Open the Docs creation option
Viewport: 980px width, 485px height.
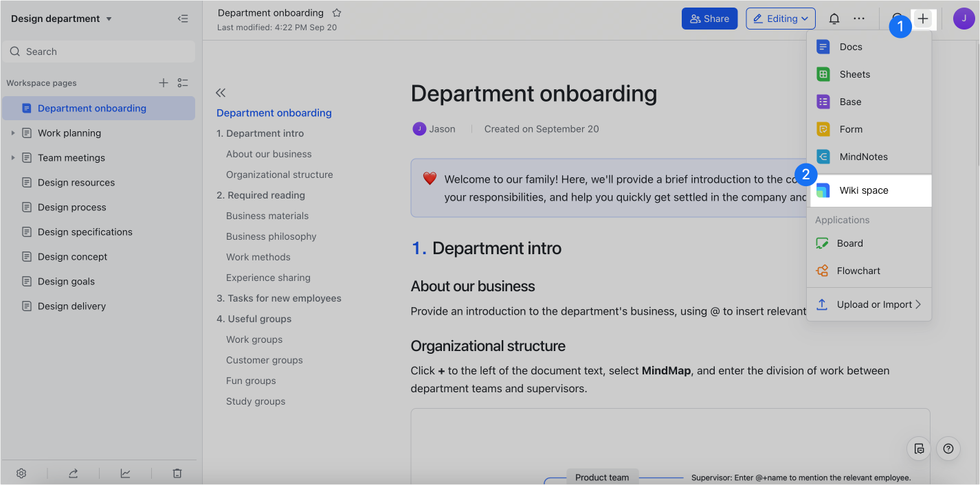click(x=851, y=46)
